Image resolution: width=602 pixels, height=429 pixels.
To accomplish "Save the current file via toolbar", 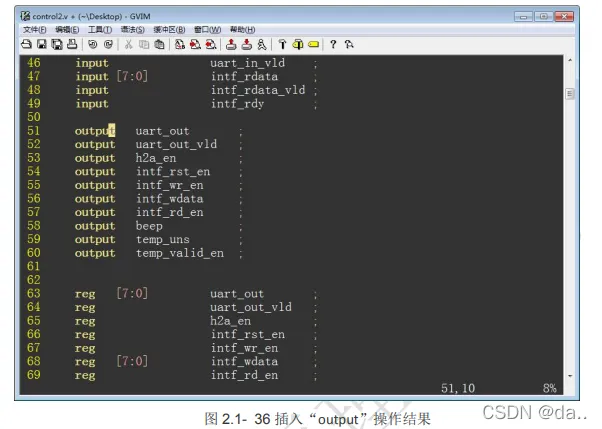I will (x=41, y=45).
